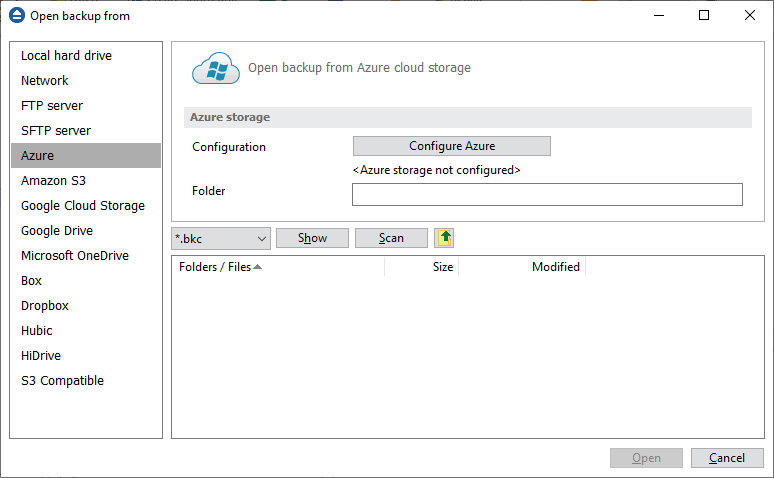Choose FTP server as backup source
Viewport: 774px width, 478px height.
tap(86, 106)
